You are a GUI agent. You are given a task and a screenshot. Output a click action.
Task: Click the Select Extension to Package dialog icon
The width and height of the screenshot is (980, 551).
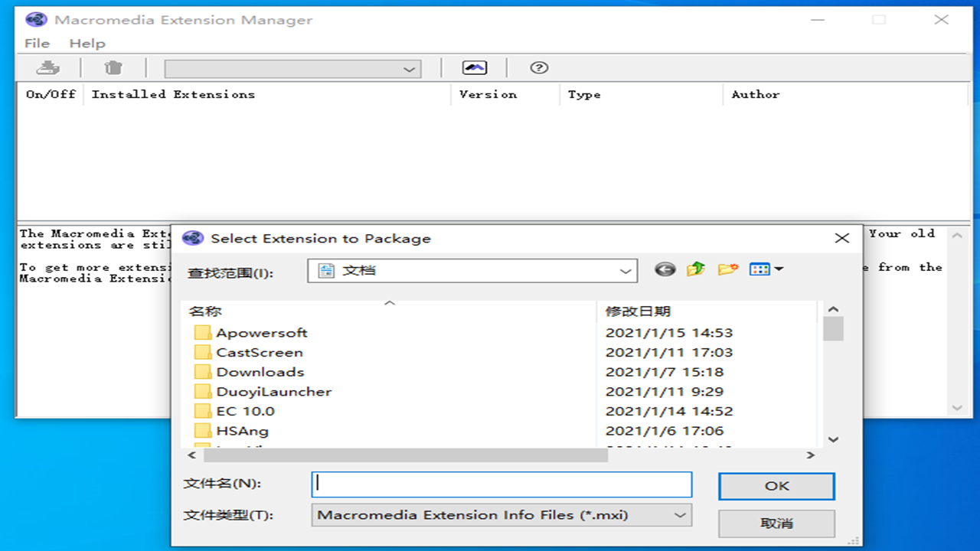[193, 238]
